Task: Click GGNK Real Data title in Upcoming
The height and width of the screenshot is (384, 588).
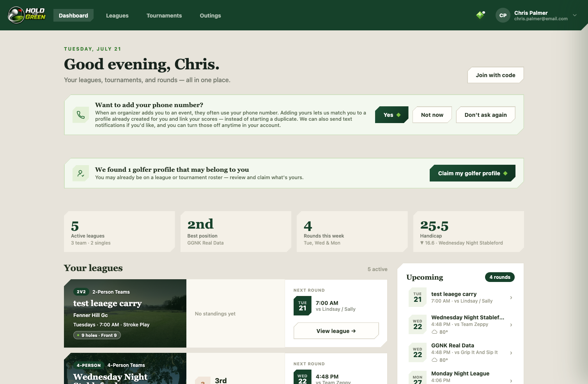Action: point(453,345)
